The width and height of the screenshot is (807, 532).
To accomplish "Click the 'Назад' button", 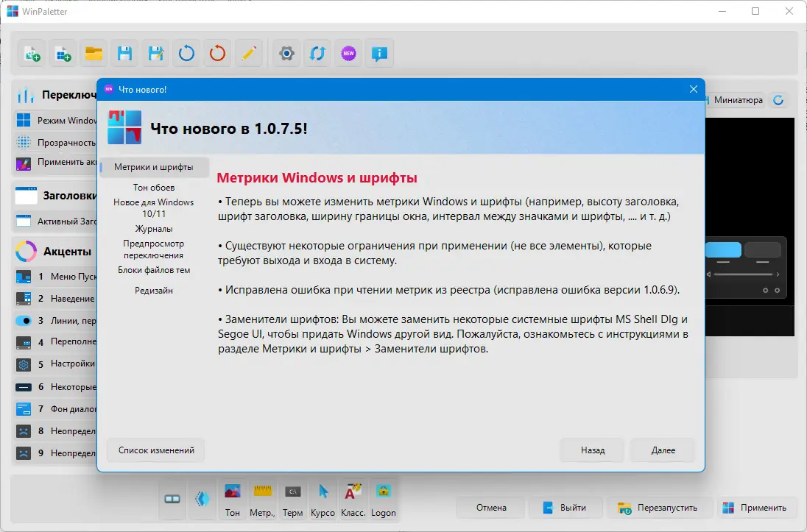I will tap(593, 450).
